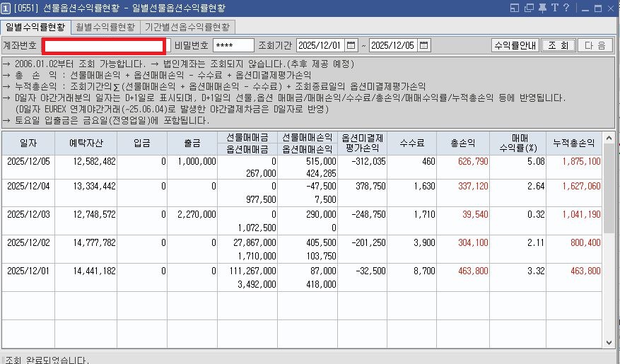Screen dimensions: 620x364
Task: Click the 옵션매매손익 value 424,285
Action: coord(321,173)
